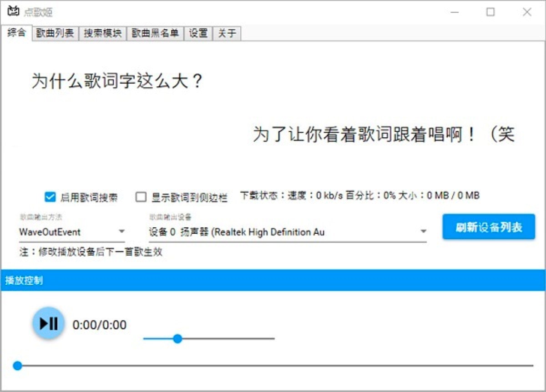The image size is (546, 392).
Task: Switch to the 歌曲黑名单 tab
Action: coord(155,33)
